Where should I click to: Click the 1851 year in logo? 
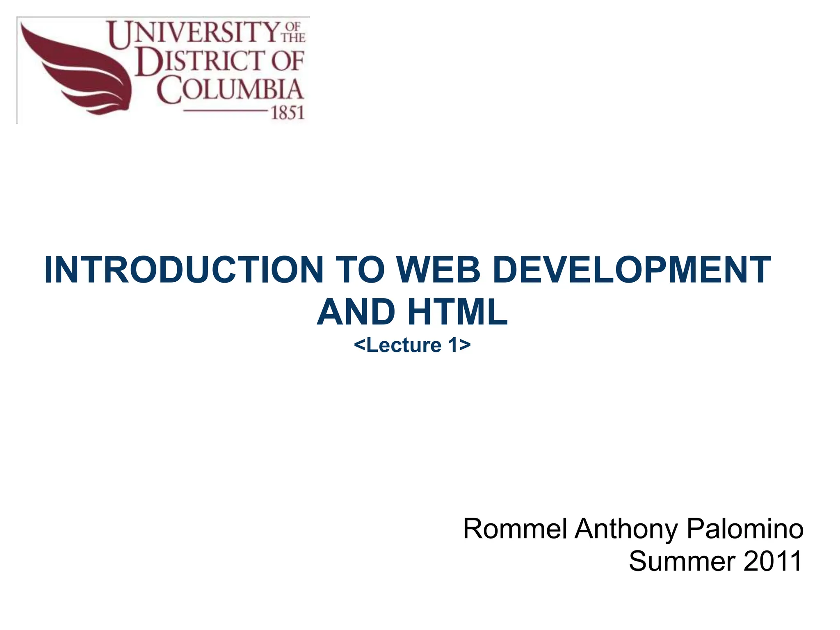[x=288, y=113]
